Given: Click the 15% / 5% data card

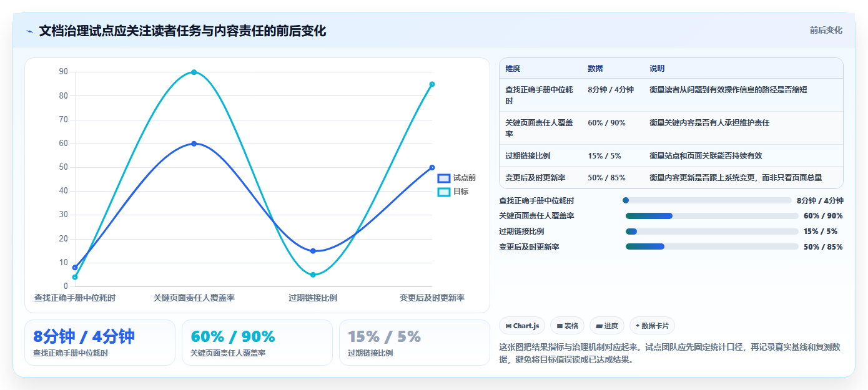Looking at the screenshot, I should coord(415,343).
